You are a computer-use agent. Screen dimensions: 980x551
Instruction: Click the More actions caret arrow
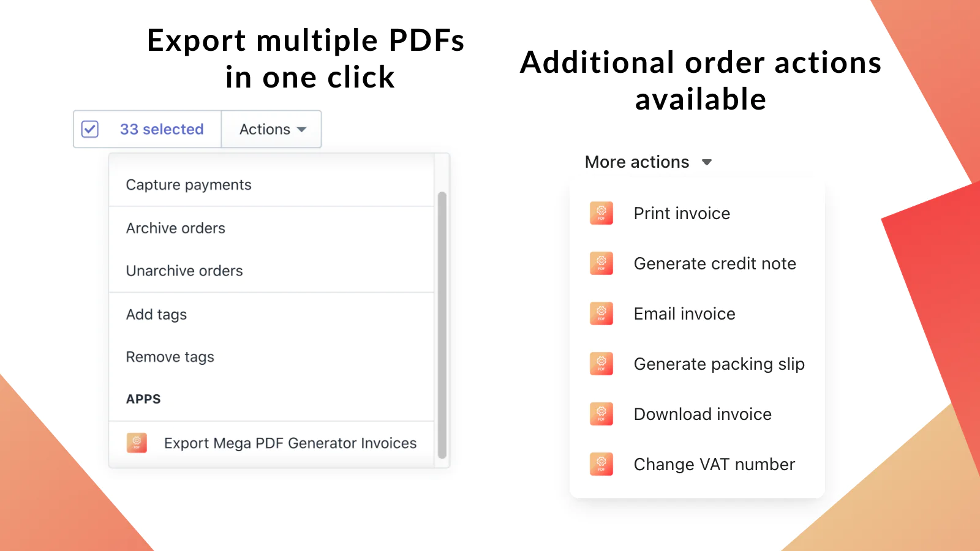707,162
